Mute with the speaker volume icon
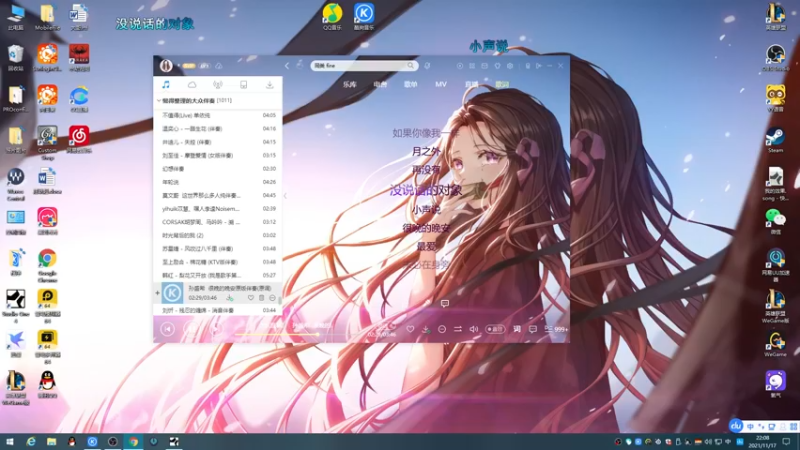This screenshot has width=800, height=450. [473, 329]
